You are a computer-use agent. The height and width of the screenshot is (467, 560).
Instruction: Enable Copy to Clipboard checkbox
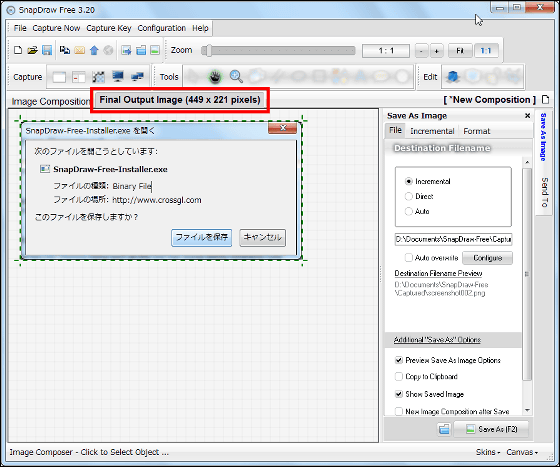click(399, 376)
